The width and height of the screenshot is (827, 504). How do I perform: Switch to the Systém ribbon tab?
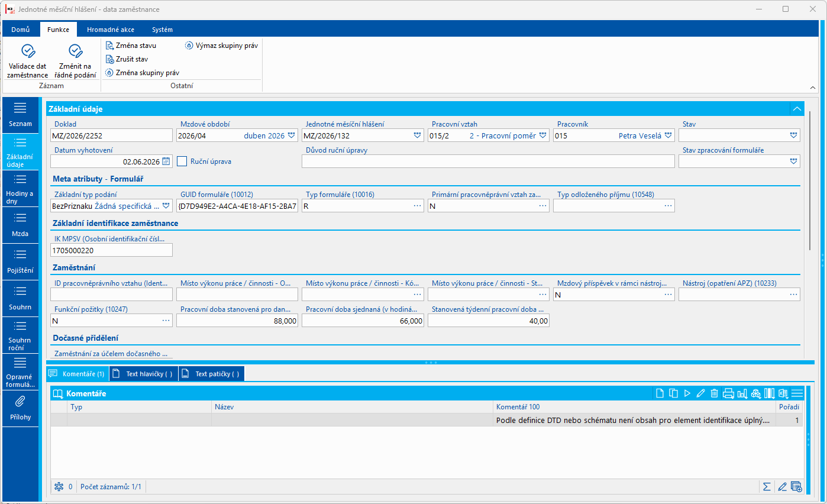pos(162,29)
